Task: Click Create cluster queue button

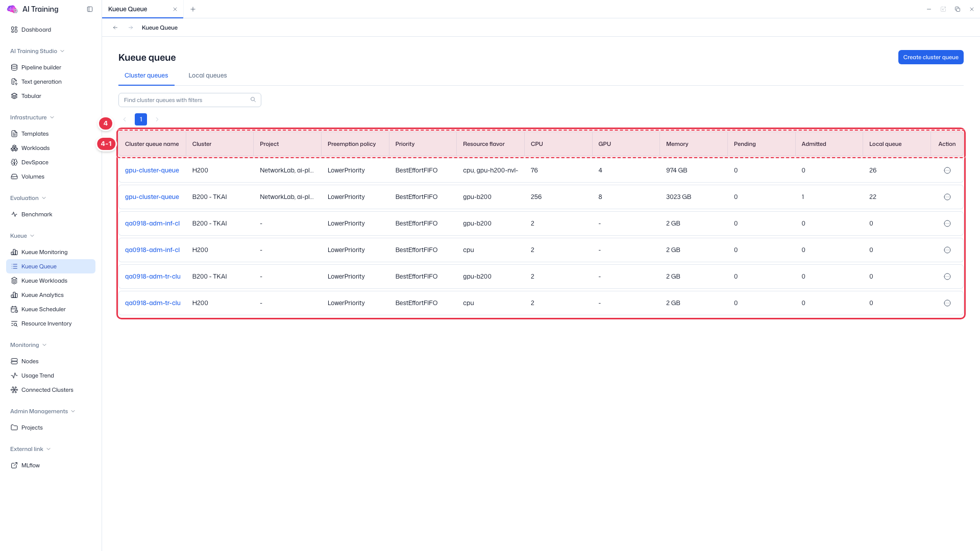Action: coord(930,57)
